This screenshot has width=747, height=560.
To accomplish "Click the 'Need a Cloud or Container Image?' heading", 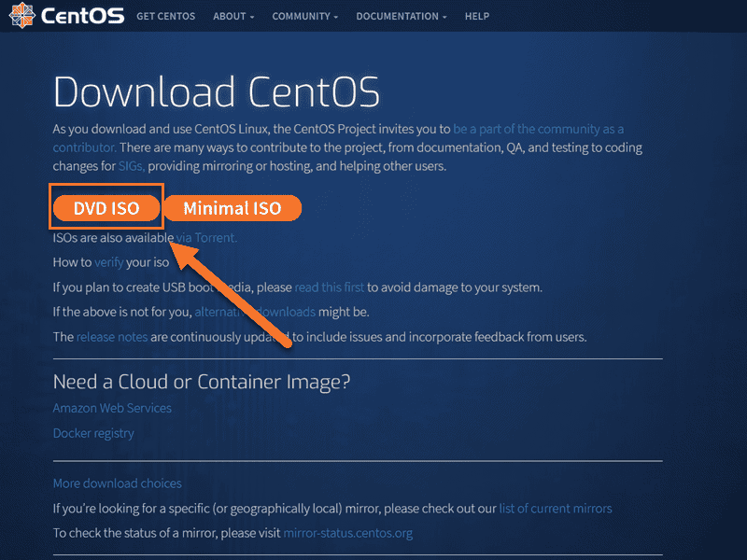I will pos(202,382).
